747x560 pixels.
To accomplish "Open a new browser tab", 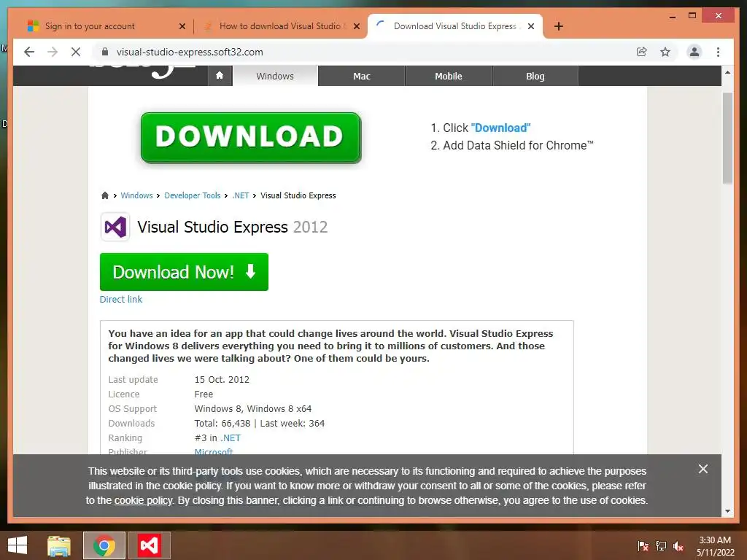I will tap(558, 26).
